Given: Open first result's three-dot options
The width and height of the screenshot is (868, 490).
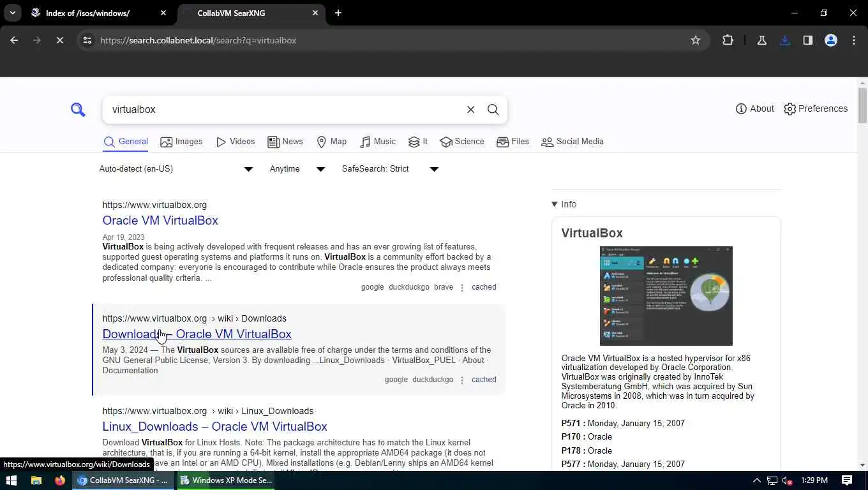Looking at the screenshot, I should [x=462, y=288].
